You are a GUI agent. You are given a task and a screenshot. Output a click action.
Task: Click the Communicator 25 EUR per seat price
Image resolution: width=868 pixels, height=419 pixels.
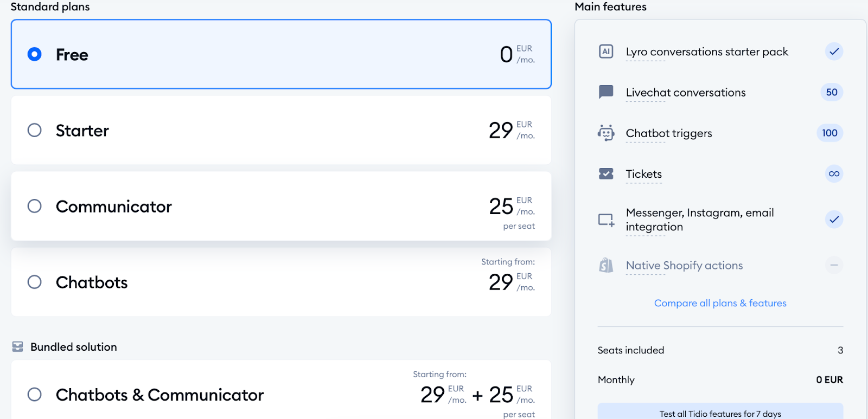[x=512, y=212]
